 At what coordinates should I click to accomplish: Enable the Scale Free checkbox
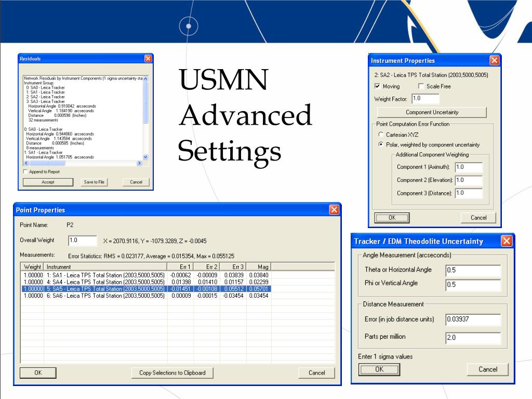click(x=421, y=86)
